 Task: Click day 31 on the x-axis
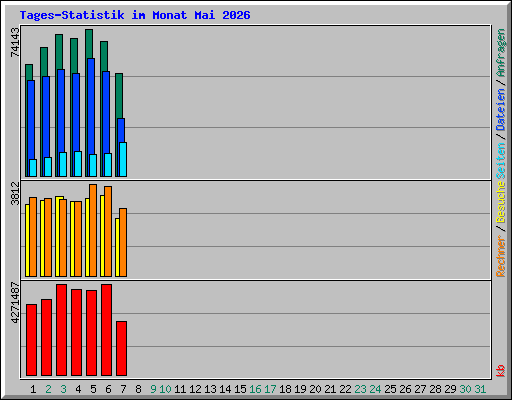(480, 389)
